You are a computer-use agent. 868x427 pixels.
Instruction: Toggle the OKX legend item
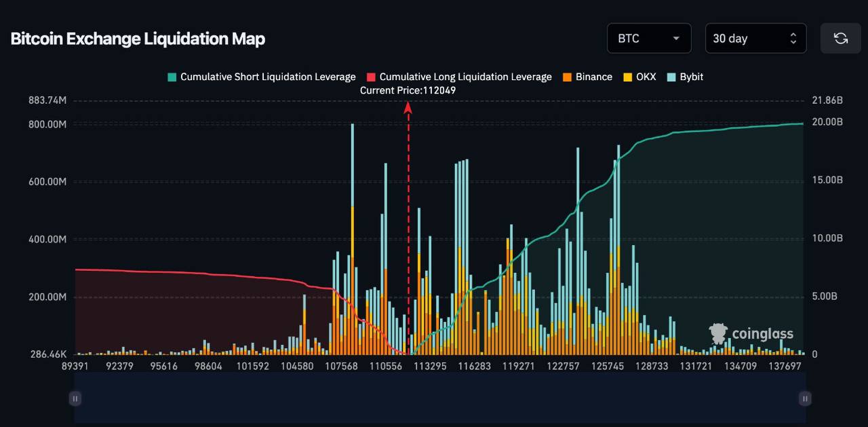tap(646, 77)
